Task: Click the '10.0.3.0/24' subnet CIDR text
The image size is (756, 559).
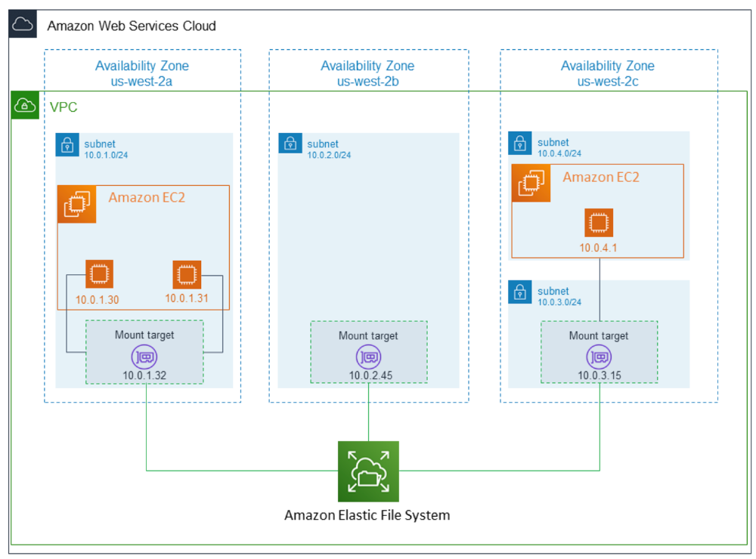Action: (559, 302)
